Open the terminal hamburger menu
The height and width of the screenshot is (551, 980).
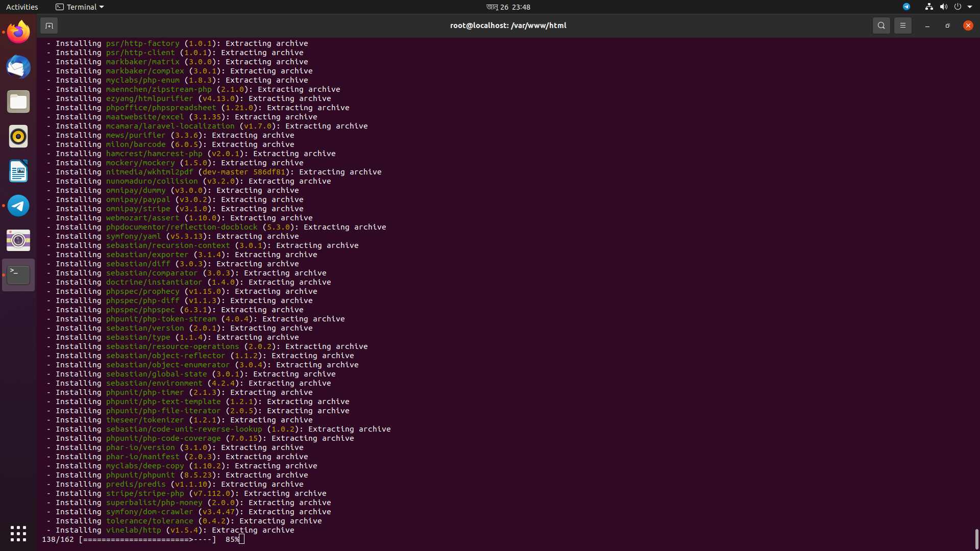pyautogui.click(x=902, y=26)
